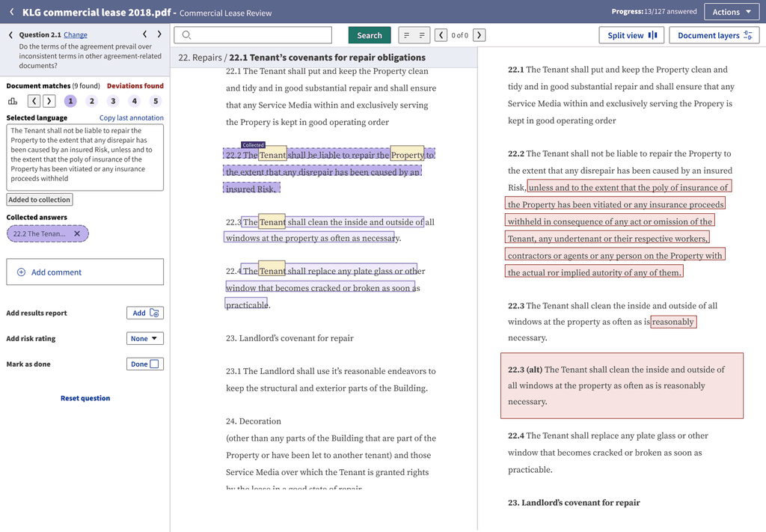Click the 24. Decoration heading in left pane
Viewport: 766px width, 532px height.
click(x=253, y=421)
